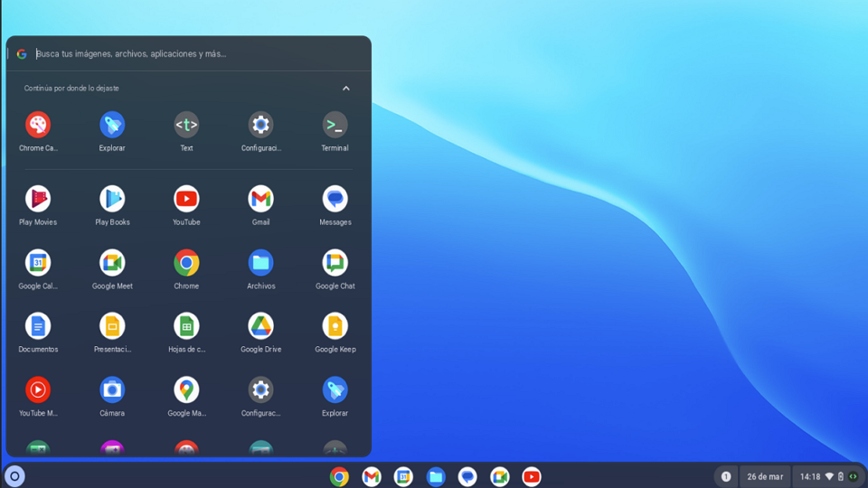Open Chrome from the shelf

[x=339, y=476]
